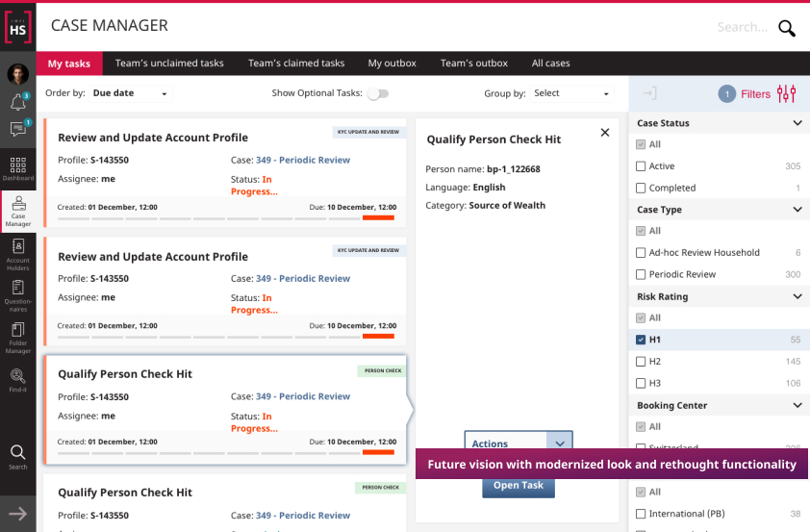Open Find-it tool in sidebar
Viewport: 810px width, 532px height.
pyautogui.click(x=17, y=380)
